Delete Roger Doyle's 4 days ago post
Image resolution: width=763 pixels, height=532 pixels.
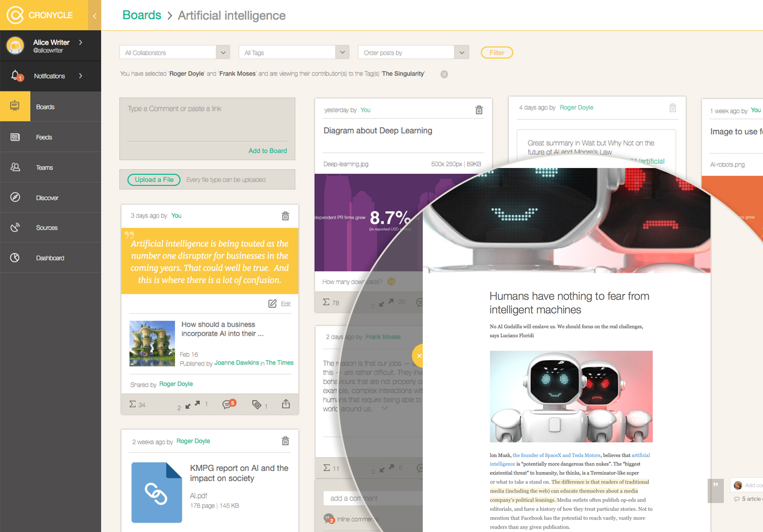672,108
